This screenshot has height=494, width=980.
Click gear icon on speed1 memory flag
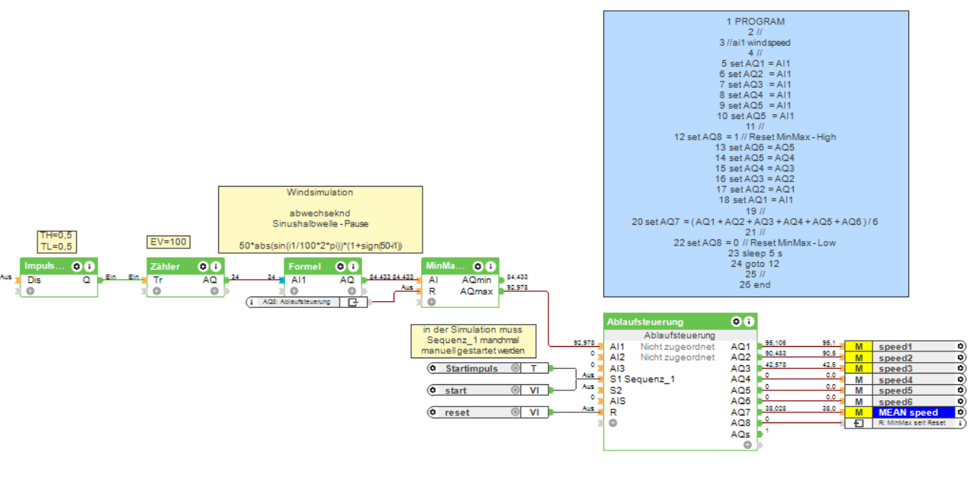pyautogui.click(x=960, y=346)
